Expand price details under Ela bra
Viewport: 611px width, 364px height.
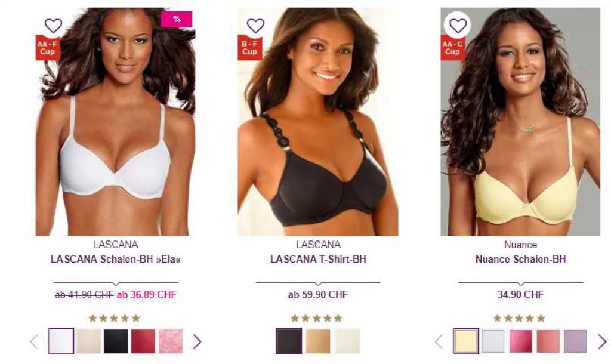click(116, 283)
